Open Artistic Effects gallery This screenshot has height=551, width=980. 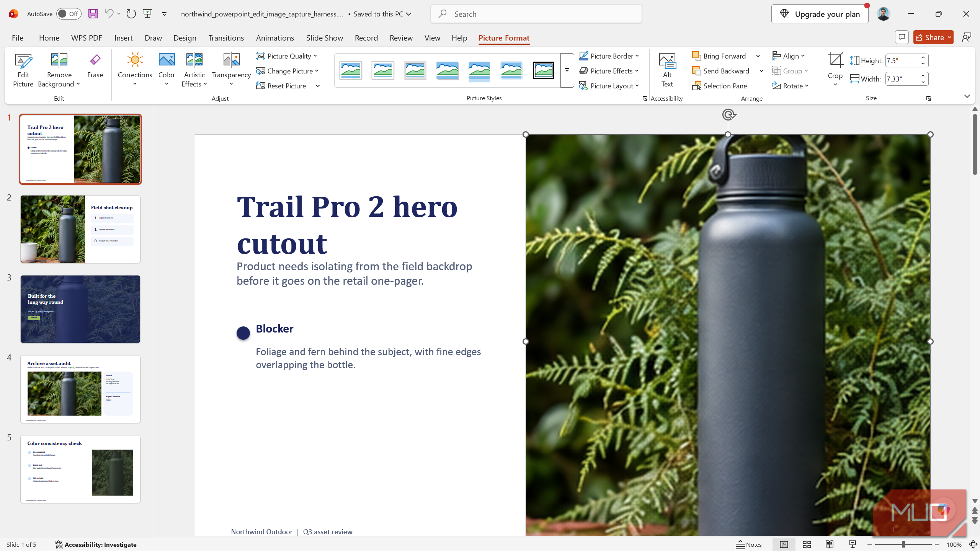pos(194,70)
